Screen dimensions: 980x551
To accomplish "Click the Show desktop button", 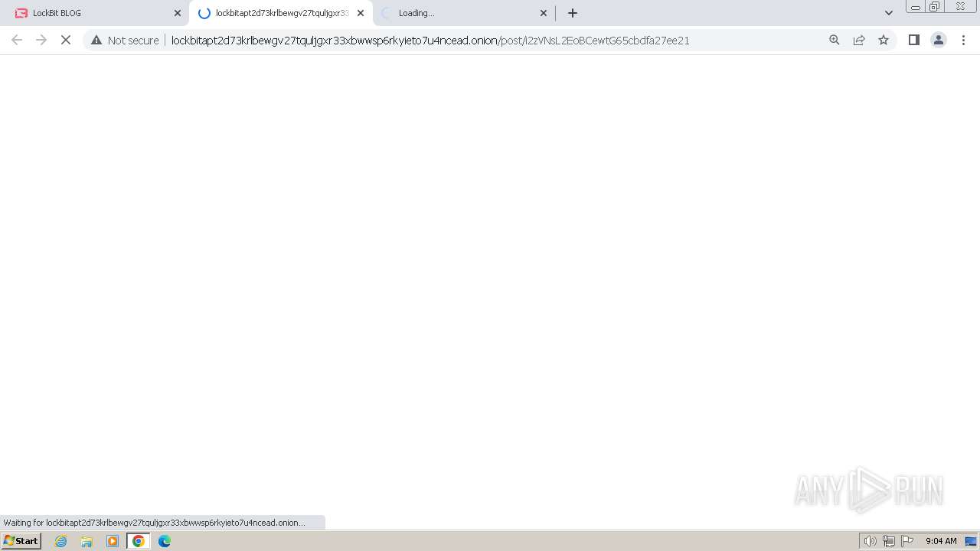I will (x=971, y=541).
